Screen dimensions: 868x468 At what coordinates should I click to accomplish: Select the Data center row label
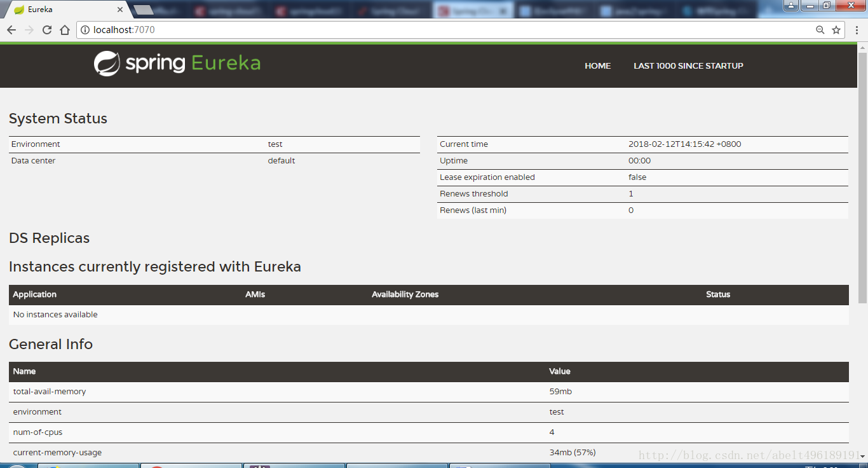tap(33, 161)
